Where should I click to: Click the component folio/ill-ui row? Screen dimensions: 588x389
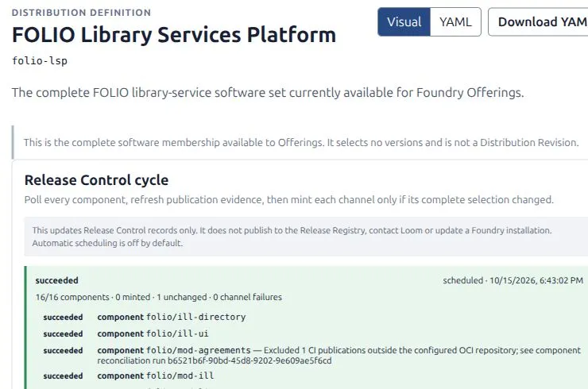(x=153, y=333)
